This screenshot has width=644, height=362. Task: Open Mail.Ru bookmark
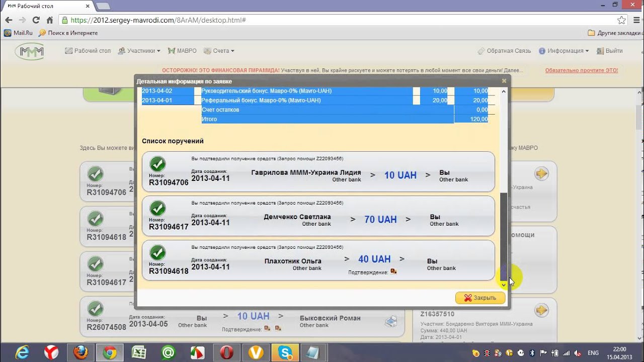18,33
